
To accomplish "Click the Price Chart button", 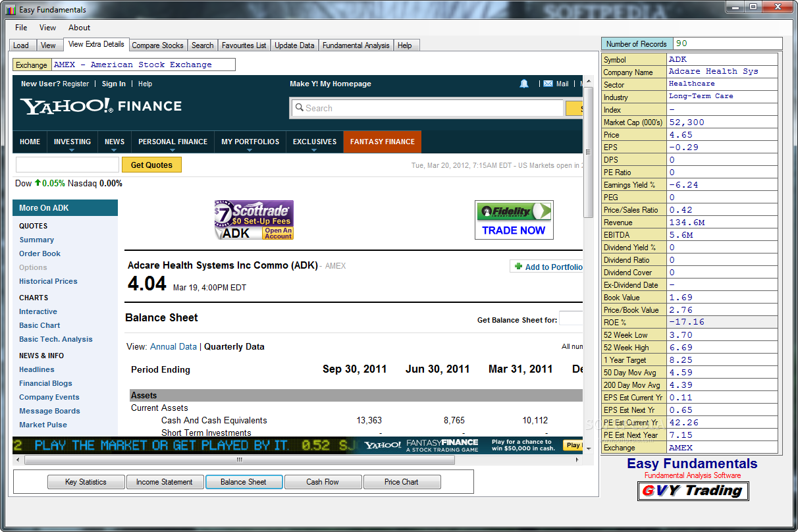I will click(402, 482).
